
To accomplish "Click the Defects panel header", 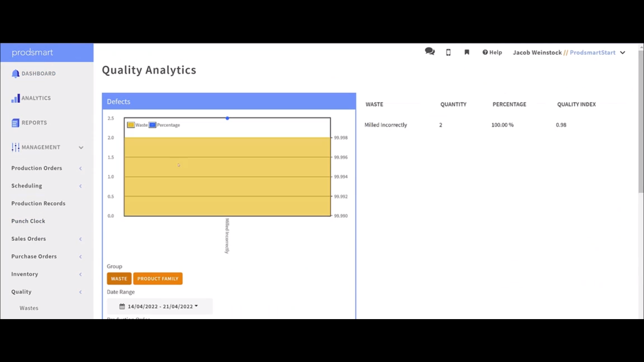I will tap(229, 101).
